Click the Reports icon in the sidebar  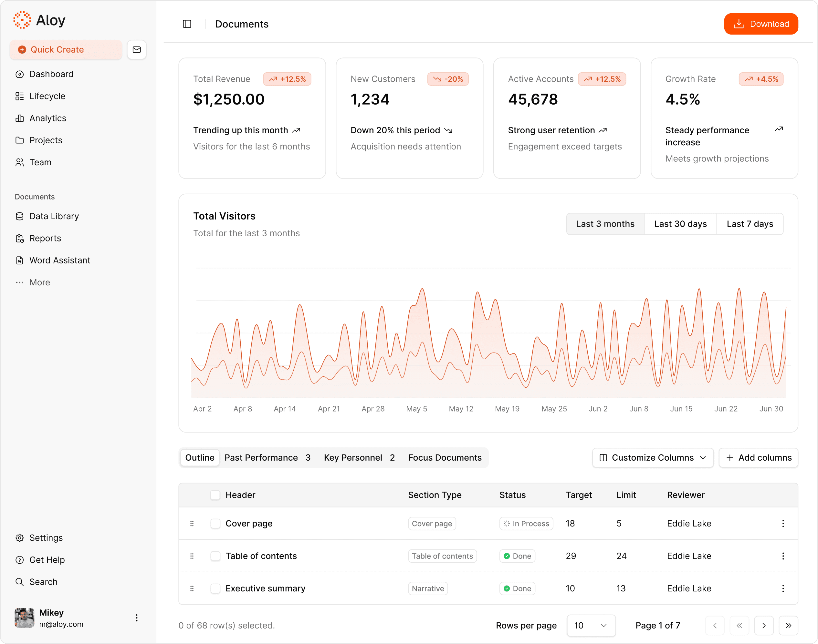click(x=20, y=238)
